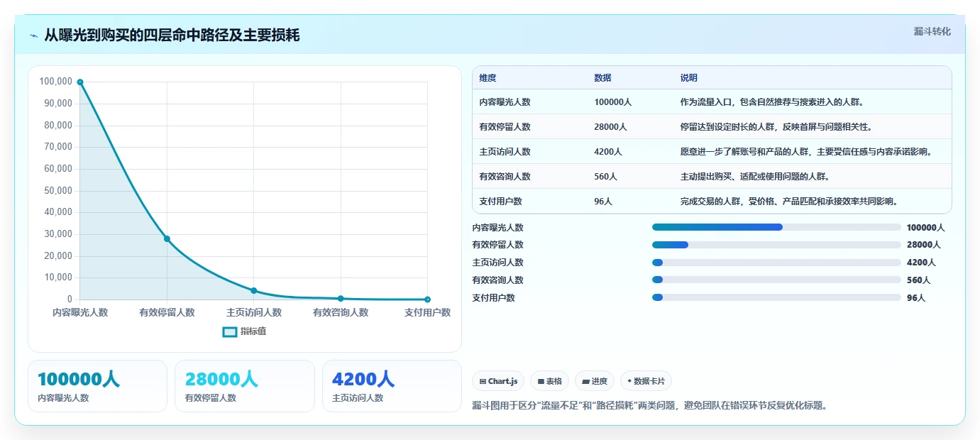The image size is (980, 440).
Task: Click table cell 4200人
Action: 608,152
